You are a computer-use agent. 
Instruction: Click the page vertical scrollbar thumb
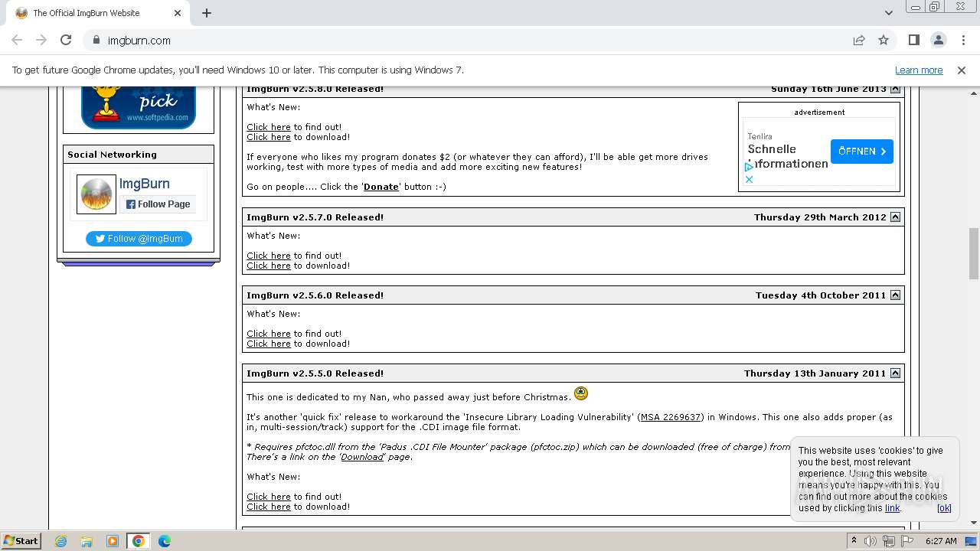974,253
